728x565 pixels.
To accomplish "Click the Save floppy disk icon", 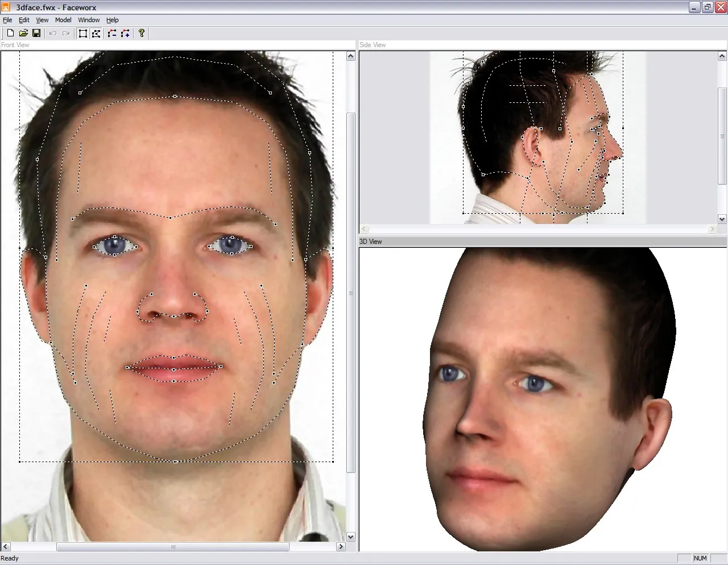I will click(x=36, y=34).
